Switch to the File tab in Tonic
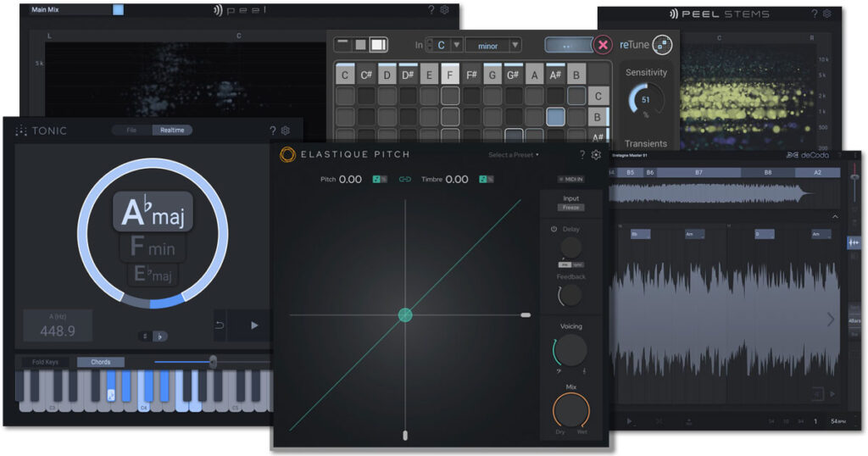 pyautogui.click(x=131, y=131)
